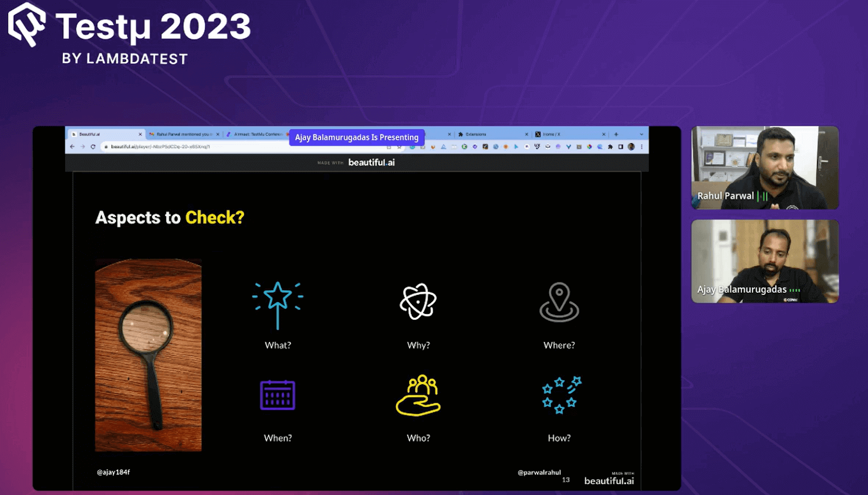Open the Chrome profile avatar

(631, 146)
